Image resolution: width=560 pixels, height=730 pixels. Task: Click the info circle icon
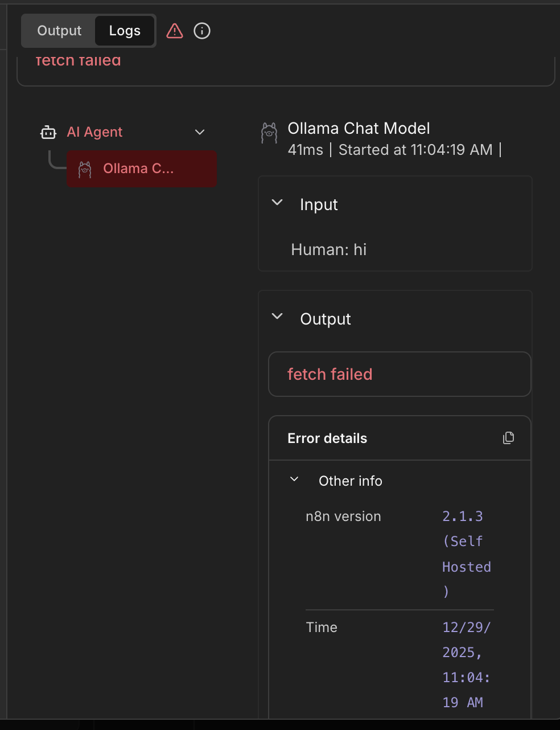(202, 31)
